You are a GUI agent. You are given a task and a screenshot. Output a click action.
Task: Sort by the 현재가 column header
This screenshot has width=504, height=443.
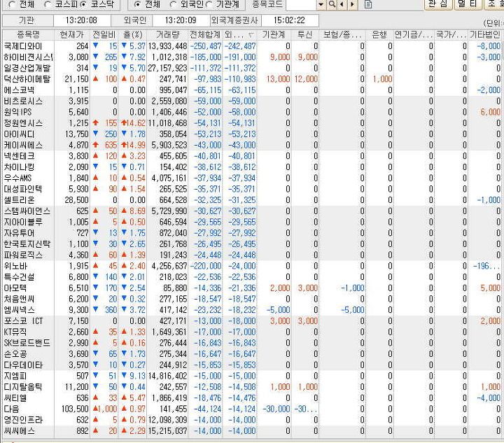coord(72,35)
